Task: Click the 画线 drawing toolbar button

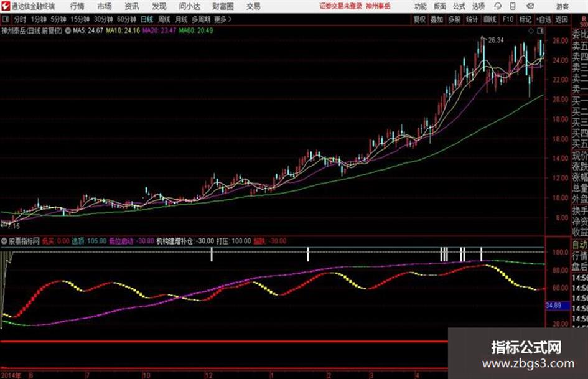Action: coord(490,19)
